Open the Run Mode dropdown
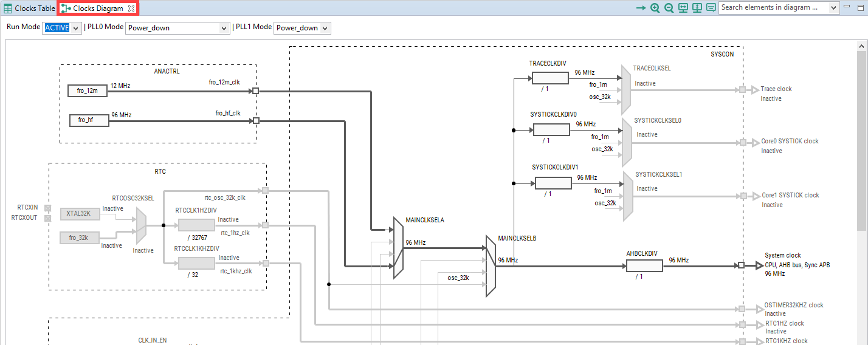The height and width of the screenshot is (345, 868). pos(61,28)
